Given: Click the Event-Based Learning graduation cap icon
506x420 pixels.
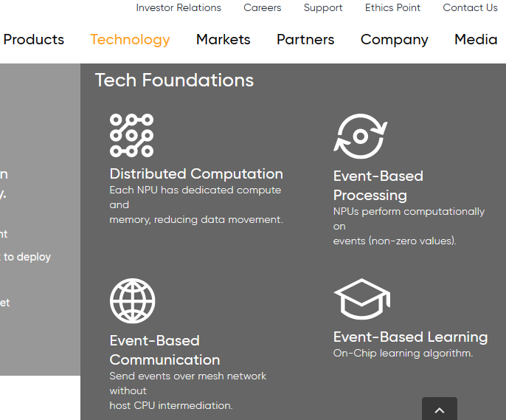Looking at the screenshot, I should pyautogui.click(x=362, y=299).
